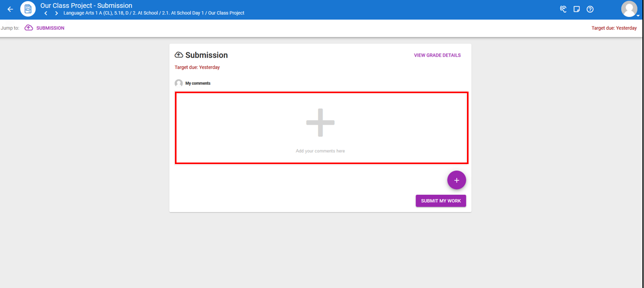Go back using the header arrow
Viewport: 644px width, 288px height.
pyautogui.click(x=10, y=9)
